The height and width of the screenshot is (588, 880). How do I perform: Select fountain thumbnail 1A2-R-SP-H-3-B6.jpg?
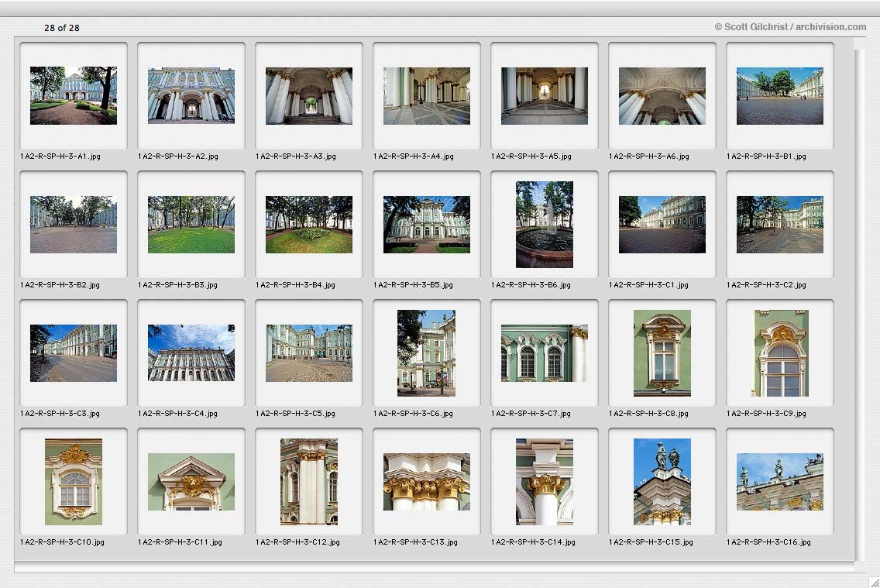click(x=545, y=225)
